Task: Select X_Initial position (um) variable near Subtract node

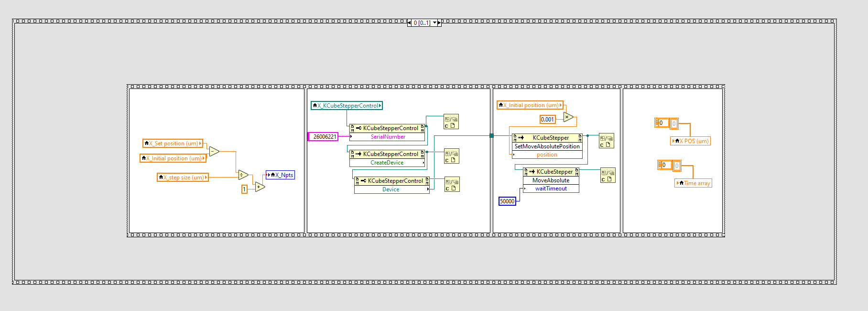Action: click(173, 158)
